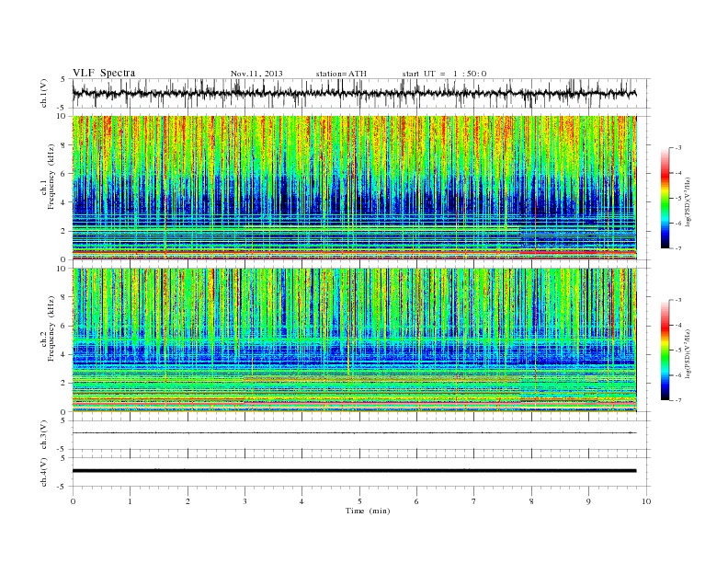
Task: Click the "1" tick on the time axis
Action: 130,501
